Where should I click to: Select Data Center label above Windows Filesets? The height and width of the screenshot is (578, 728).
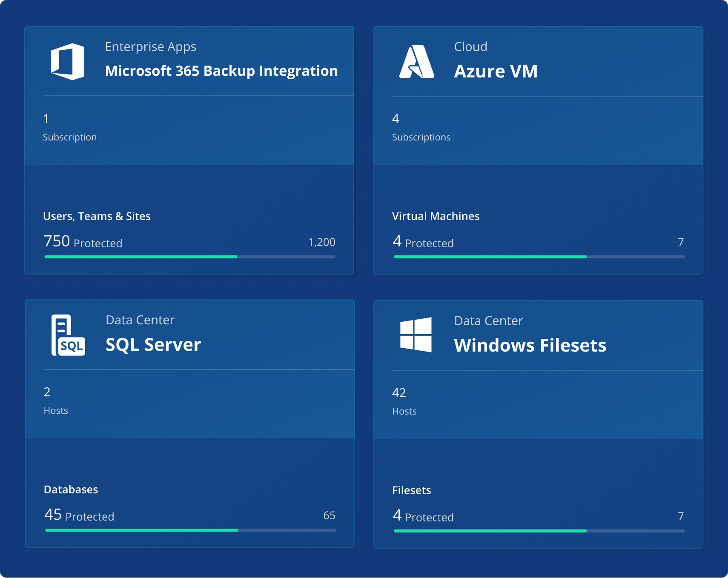pos(488,321)
